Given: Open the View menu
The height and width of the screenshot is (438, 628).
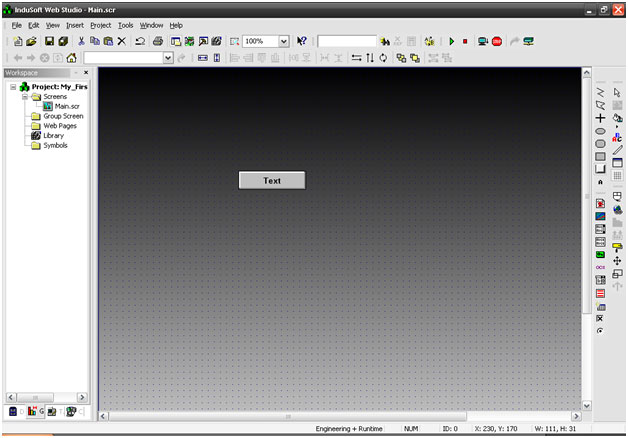Looking at the screenshot, I should (x=52, y=25).
